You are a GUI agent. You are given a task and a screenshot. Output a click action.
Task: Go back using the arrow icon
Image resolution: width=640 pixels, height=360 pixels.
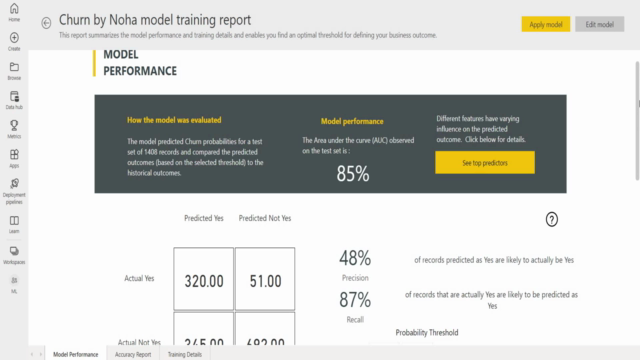[46, 23]
